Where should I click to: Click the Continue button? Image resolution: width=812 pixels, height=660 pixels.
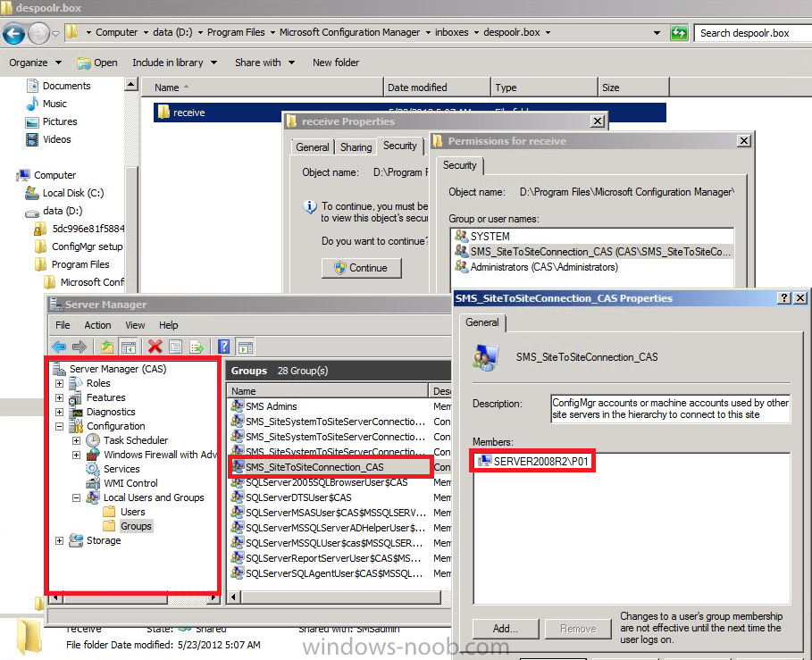pyautogui.click(x=362, y=268)
